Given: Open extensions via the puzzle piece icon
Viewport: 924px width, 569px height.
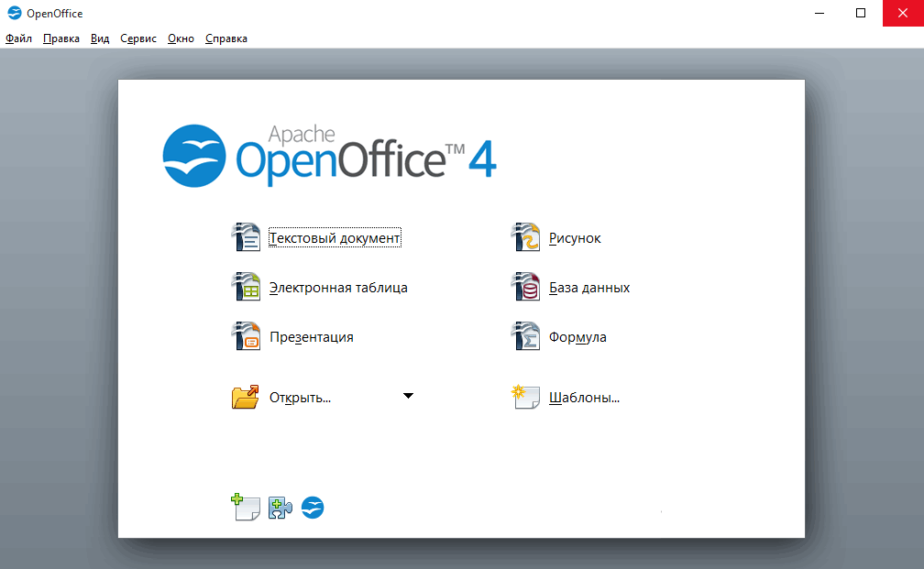Looking at the screenshot, I should pyautogui.click(x=280, y=508).
